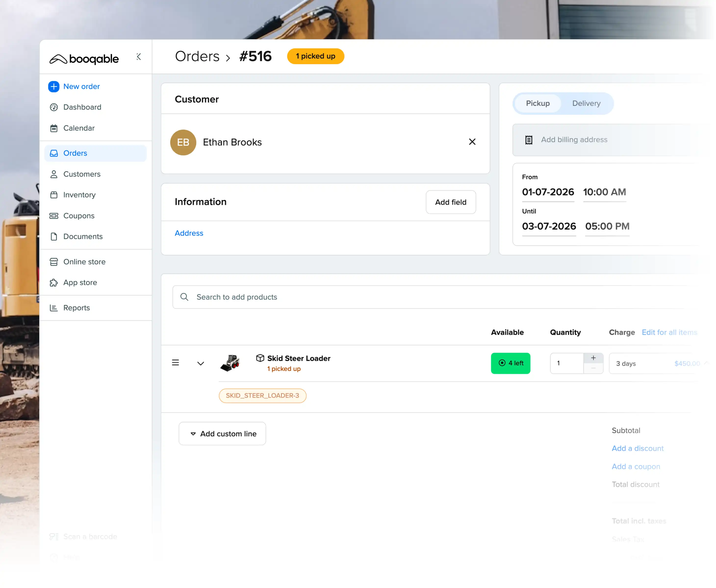Screen dimensions: 716x588
Task: Open the '3 days' charge dropdown
Action: pyautogui.click(x=659, y=364)
